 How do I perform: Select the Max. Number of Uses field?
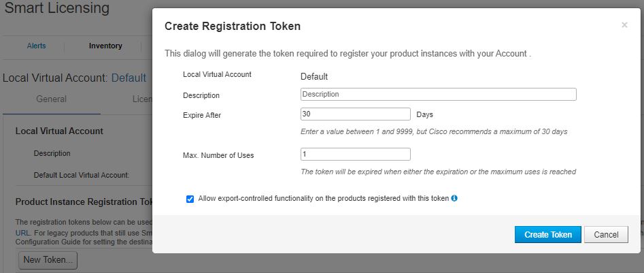pos(355,154)
